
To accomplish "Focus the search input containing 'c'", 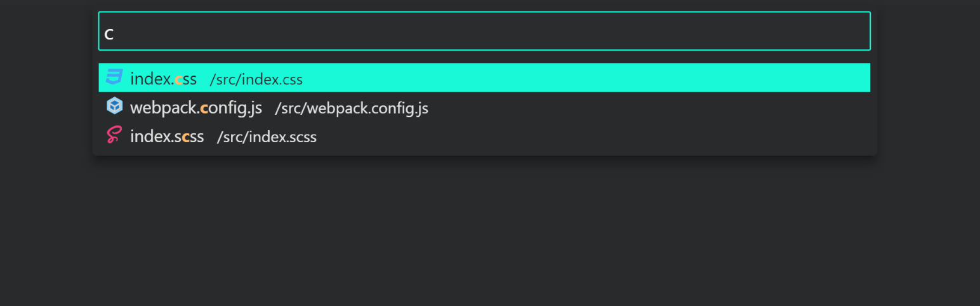I will (484, 31).
